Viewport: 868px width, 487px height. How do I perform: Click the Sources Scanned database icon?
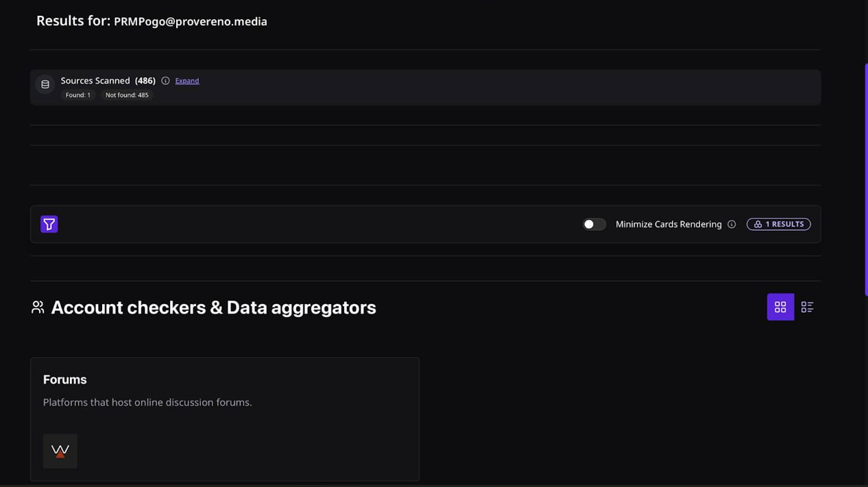tap(45, 84)
